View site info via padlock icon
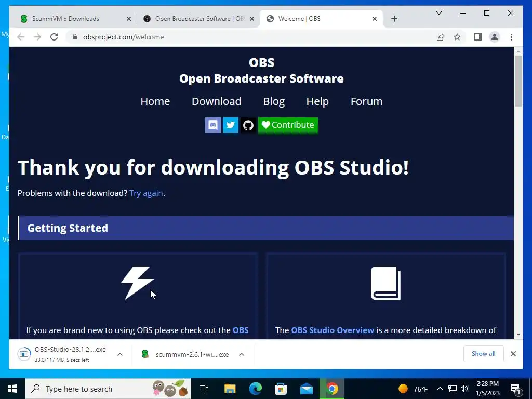 click(x=75, y=37)
